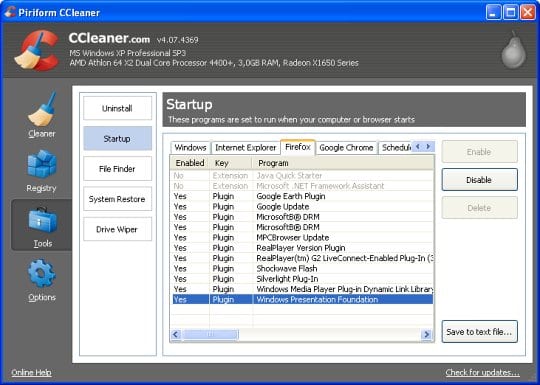
Task: Click horizontal scrollbar right arrow
Action: 427,334
